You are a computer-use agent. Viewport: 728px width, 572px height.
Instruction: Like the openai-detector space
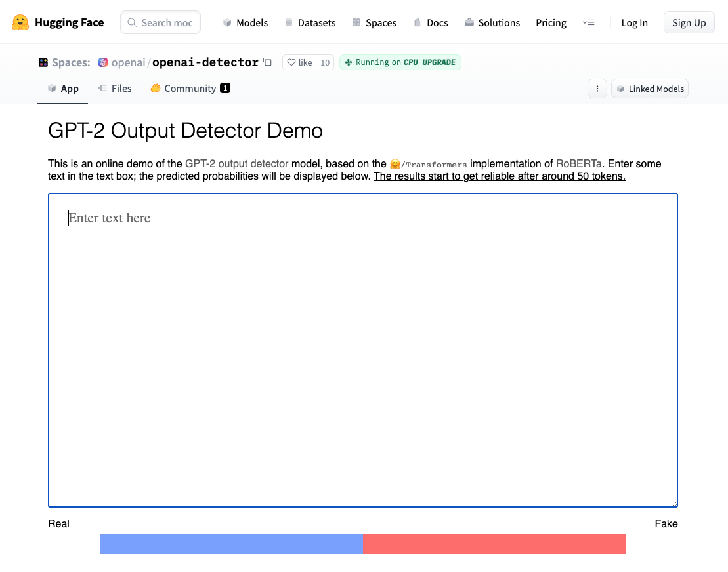tap(299, 62)
